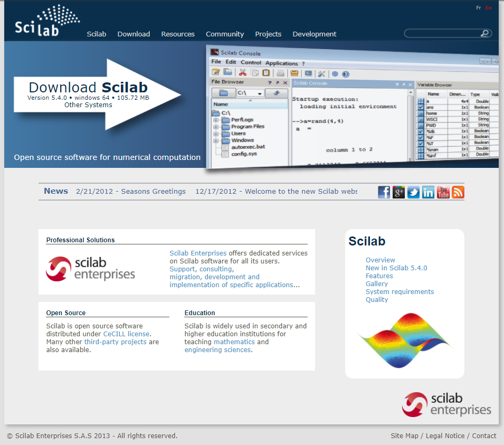The image size is (504, 445).
Task: Click the orange module manager icon in console toolbar
Action: pyautogui.click(x=294, y=73)
